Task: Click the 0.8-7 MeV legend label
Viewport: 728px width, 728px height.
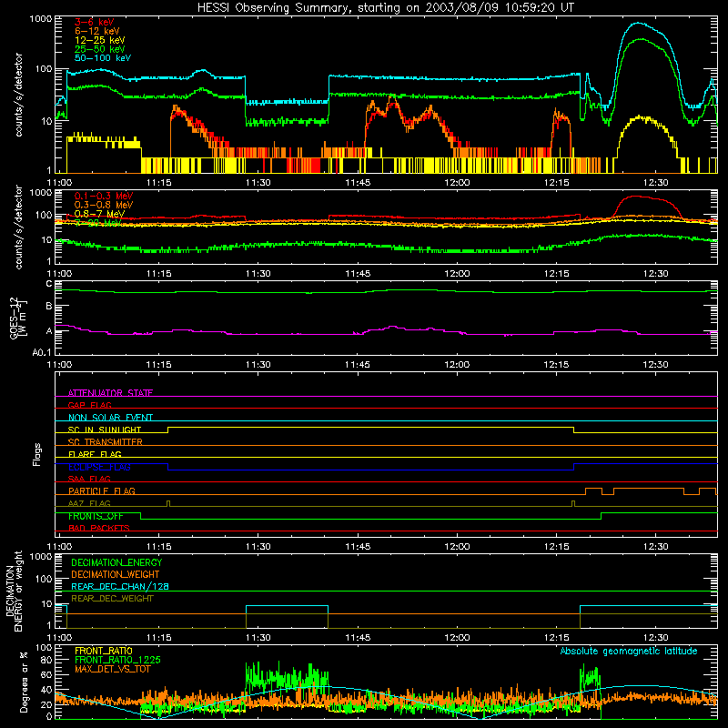Action: click(99, 214)
